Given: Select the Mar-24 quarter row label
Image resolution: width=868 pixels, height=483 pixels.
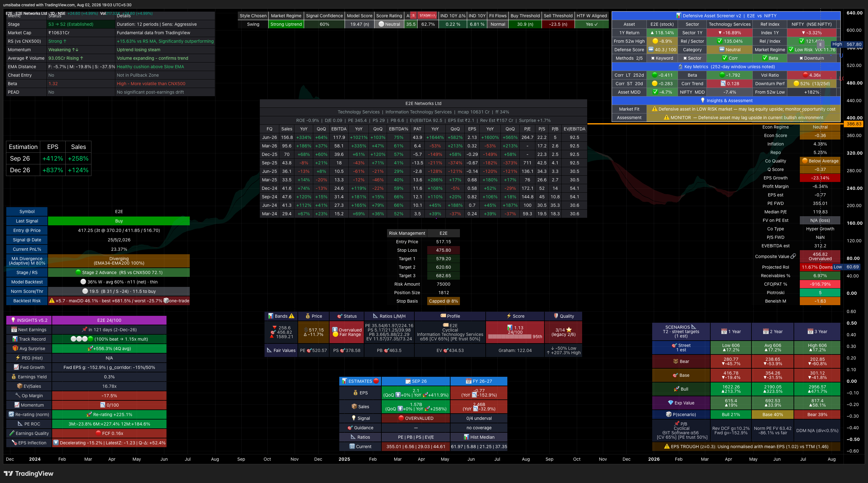Looking at the screenshot, I should tap(270, 214).
